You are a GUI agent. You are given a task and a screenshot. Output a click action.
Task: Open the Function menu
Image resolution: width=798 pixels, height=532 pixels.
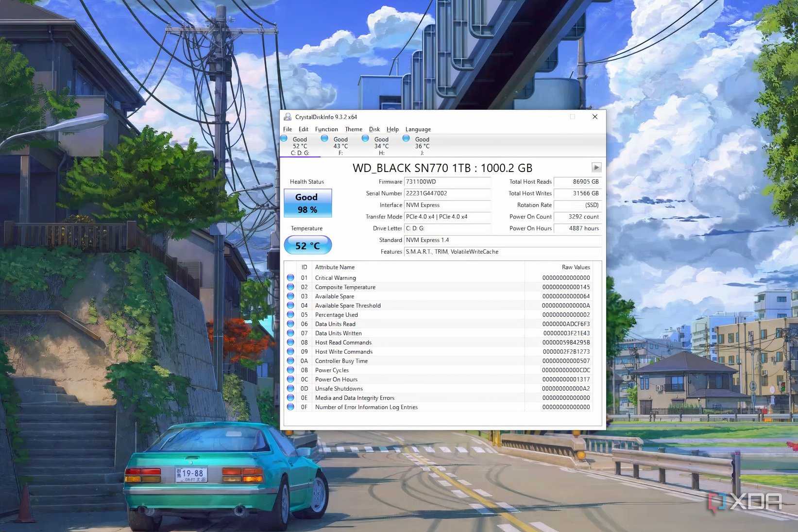click(x=326, y=129)
